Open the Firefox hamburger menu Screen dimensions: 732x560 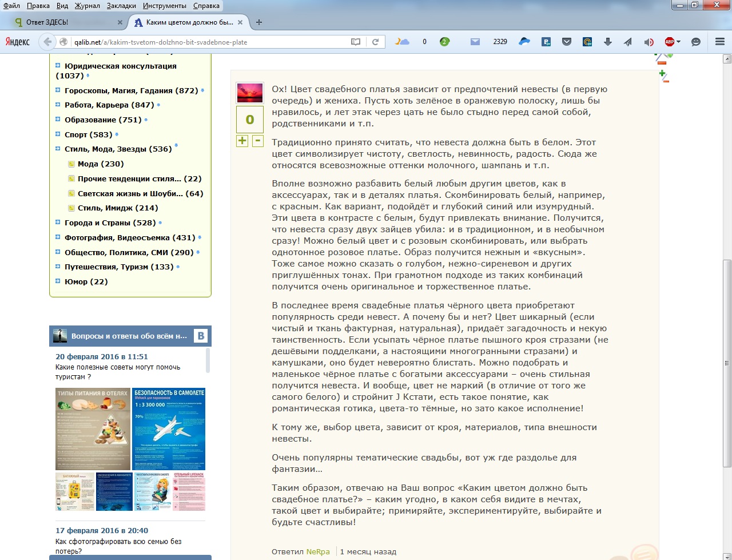coord(720,42)
